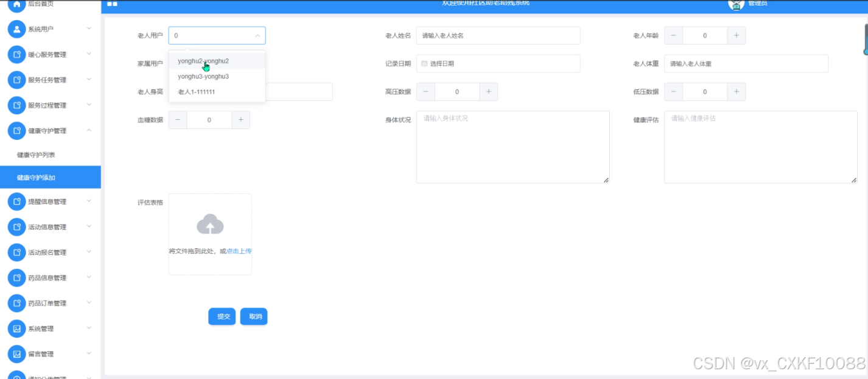Click the 血糖数据 number field

pos(209,120)
